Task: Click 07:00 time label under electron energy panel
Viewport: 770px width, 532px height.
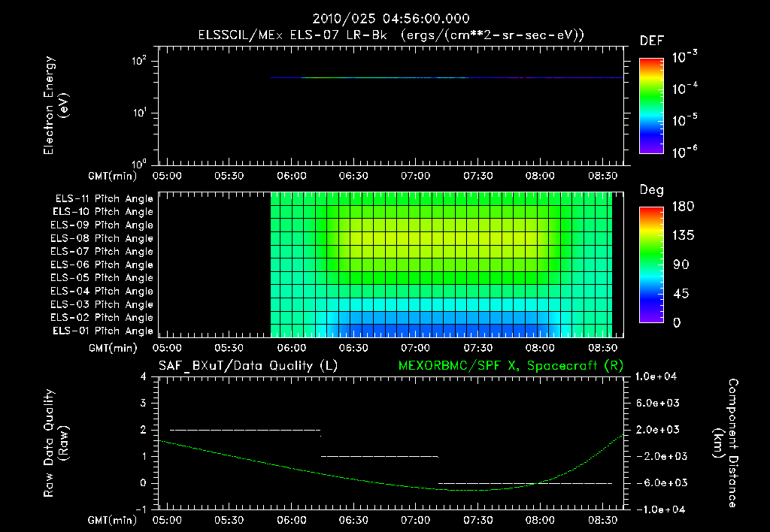Action: click(x=416, y=176)
